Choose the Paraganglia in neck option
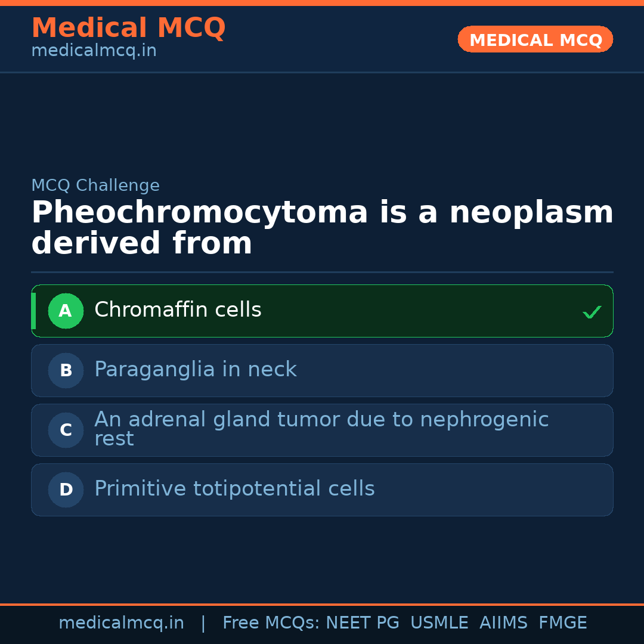This screenshot has width=644, height=644. coord(195,370)
